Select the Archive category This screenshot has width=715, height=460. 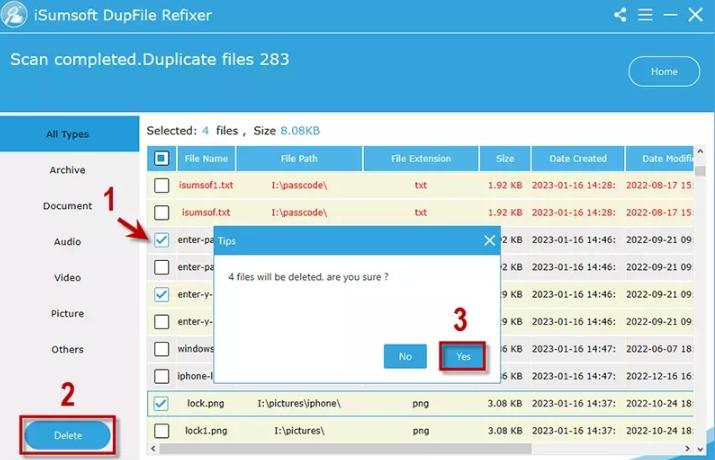tap(67, 170)
